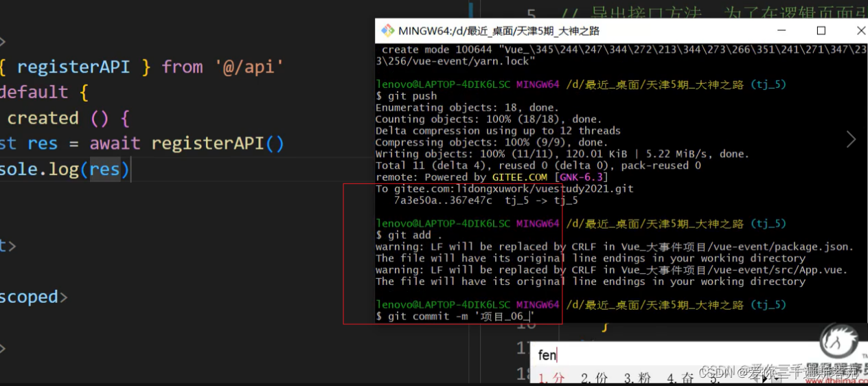The image size is (868, 386).
Task: Click 'To gitee.com:lidongxuwork/vuestudy2021.git' line
Action: coord(505,188)
